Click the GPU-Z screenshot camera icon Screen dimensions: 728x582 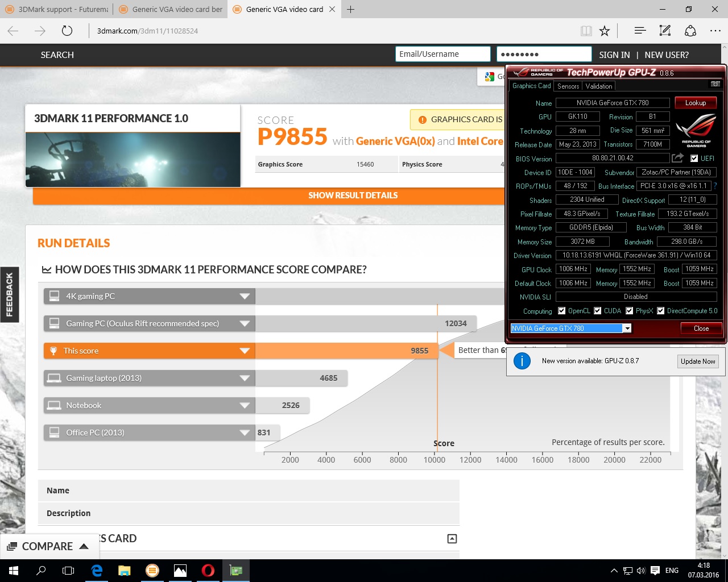(715, 84)
